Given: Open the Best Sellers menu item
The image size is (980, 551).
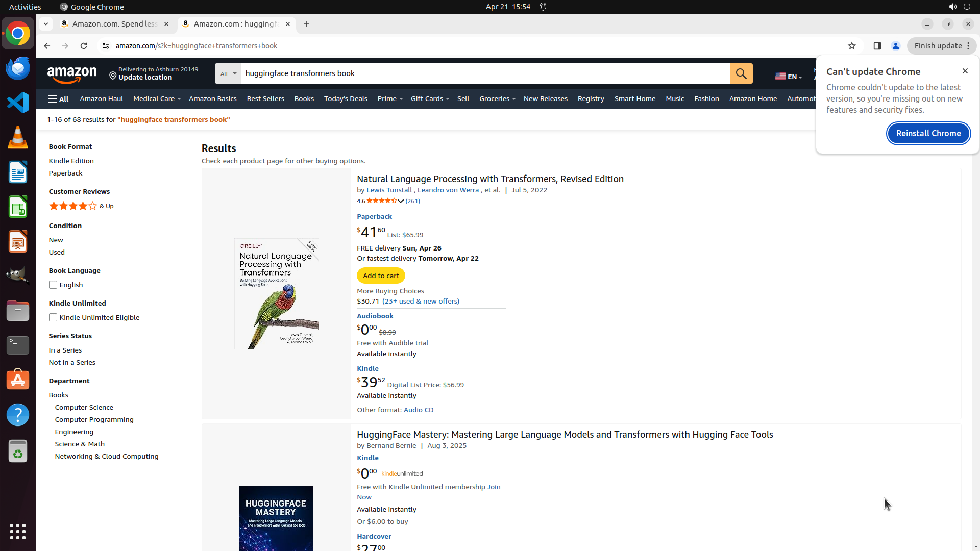Looking at the screenshot, I should [x=265, y=99].
